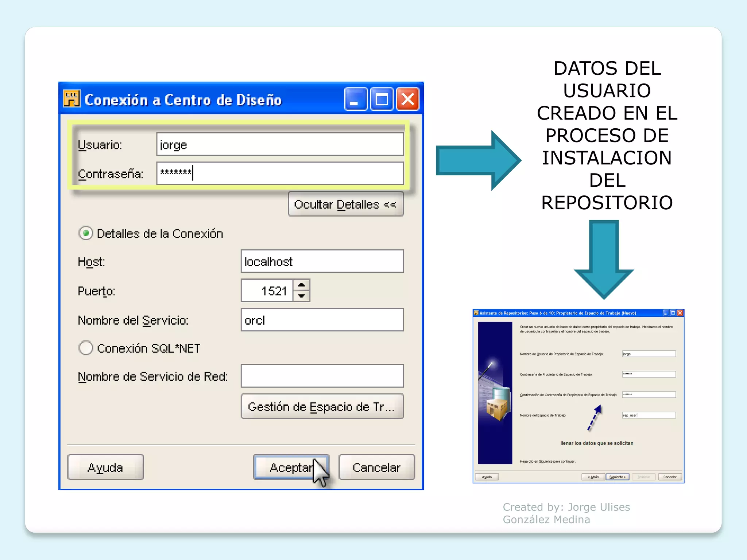The image size is (747, 560).
Task: Click the Usuario input field
Action: click(x=280, y=144)
